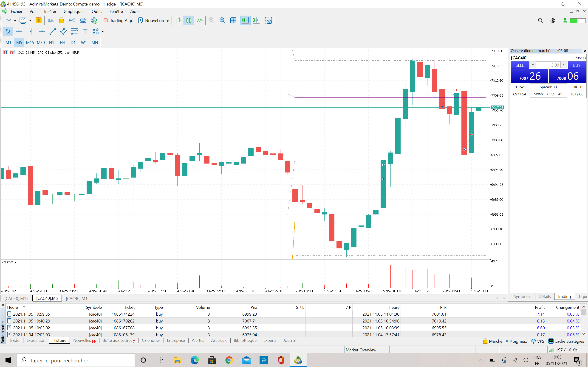Open a Nouvel ordre dialog
588x367 pixels.
(x=154, y=21)
